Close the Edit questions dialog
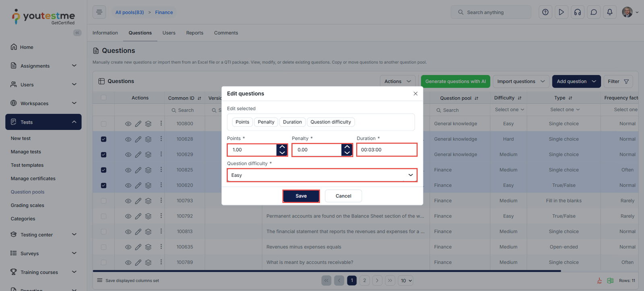Image resolution: width=644 pixels, height=291 pixels. tap(415, 94)
